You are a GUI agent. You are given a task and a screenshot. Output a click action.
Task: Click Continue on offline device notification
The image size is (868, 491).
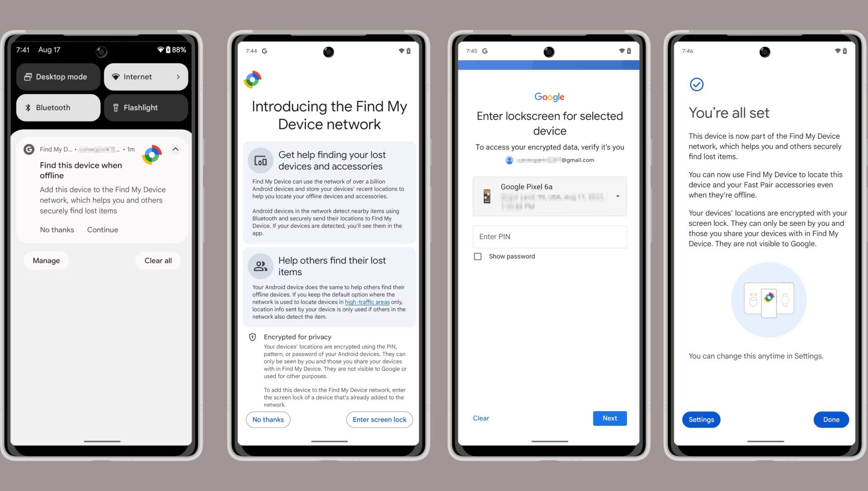(101, 229)
